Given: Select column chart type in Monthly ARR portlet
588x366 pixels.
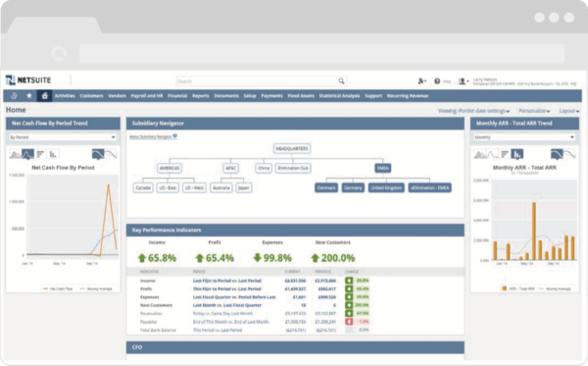Looking at the screenshot, I should tap(517, 154).
